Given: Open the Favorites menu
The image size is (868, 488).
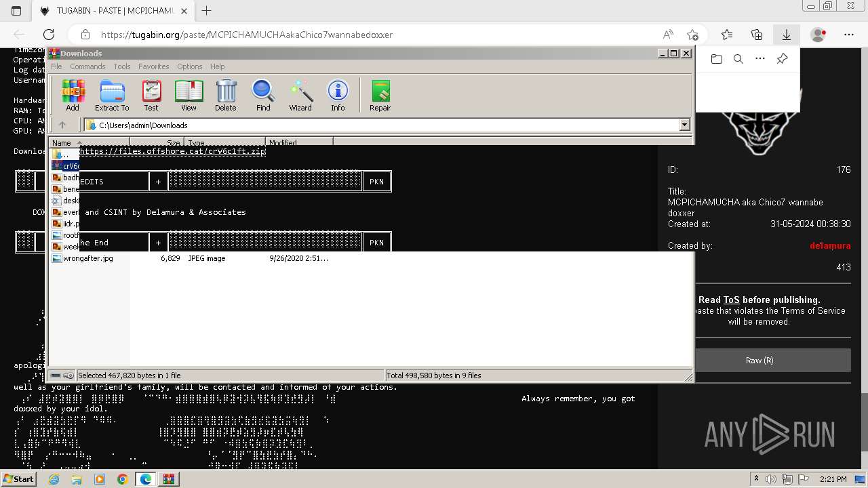Looking at the screenshot, I should click(154, 66).
